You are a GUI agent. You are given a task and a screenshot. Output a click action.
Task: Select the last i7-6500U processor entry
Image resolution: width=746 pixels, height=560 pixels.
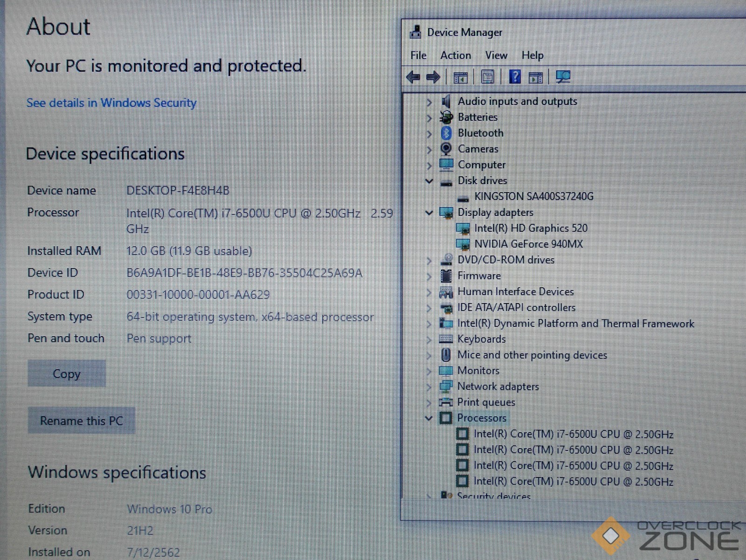click(x=573, y=481)
